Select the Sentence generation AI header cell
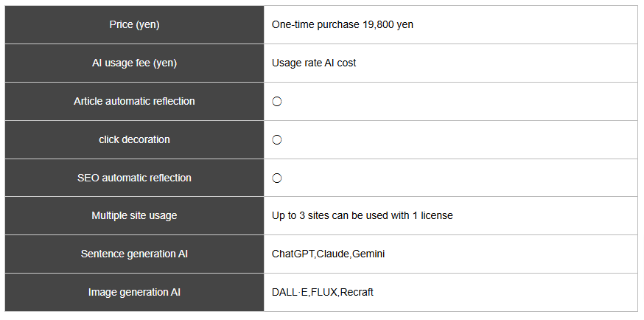Screen dimensions: 644x320 coord(134,254)
